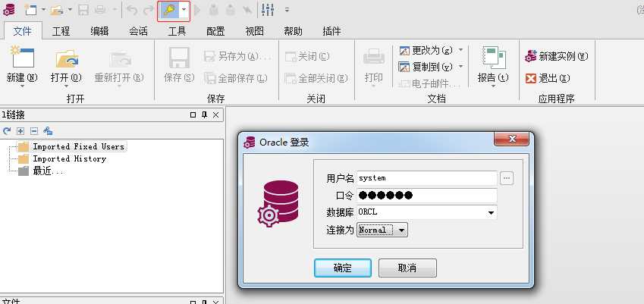Click the 新建(N) ribbon button
This screenshot has width=644, height=304.
[22, 66]
